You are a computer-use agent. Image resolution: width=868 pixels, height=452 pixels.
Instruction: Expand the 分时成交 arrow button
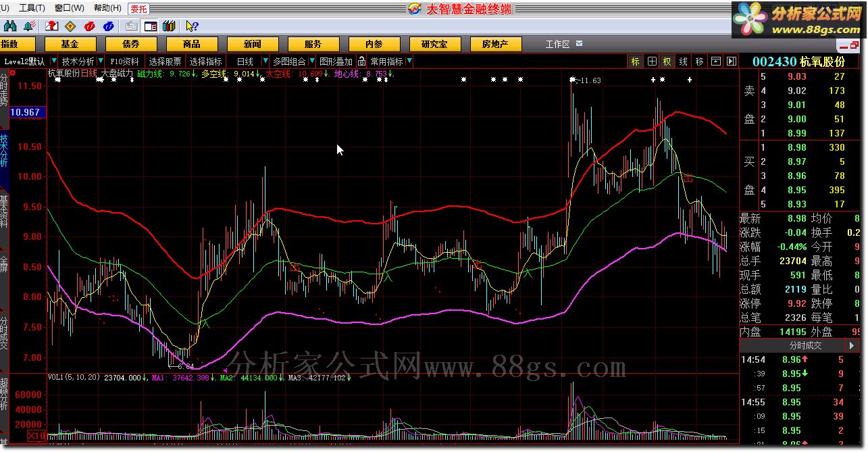852,346
